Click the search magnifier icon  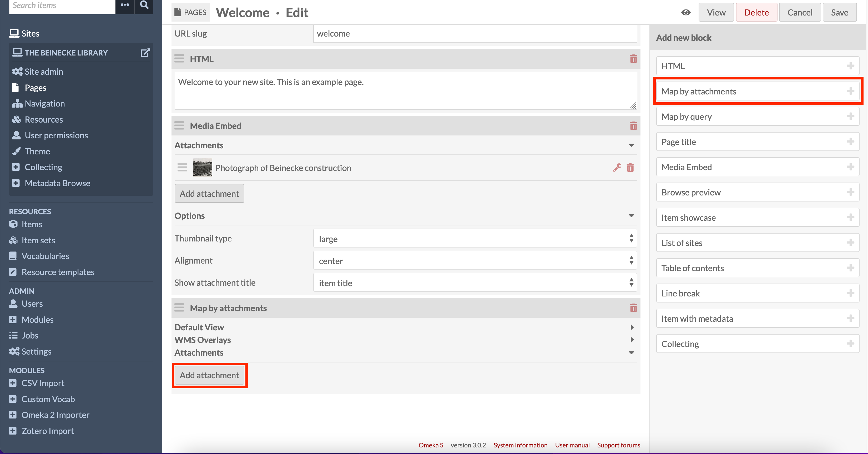pyautogui.click(x=144, y=5)
